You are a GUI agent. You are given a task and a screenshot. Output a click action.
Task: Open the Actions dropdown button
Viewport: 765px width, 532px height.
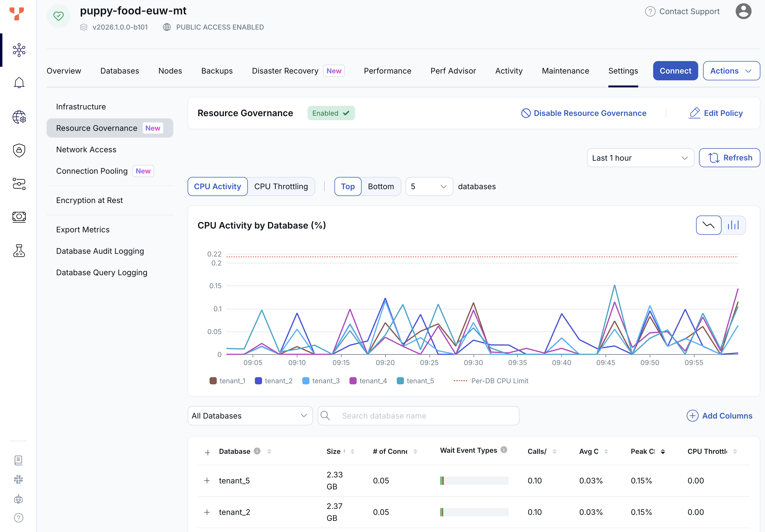tap(731, 71)
